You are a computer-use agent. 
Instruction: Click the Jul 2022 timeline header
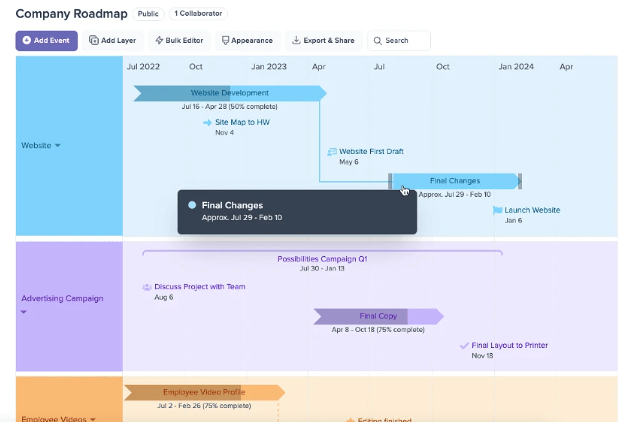143,67
